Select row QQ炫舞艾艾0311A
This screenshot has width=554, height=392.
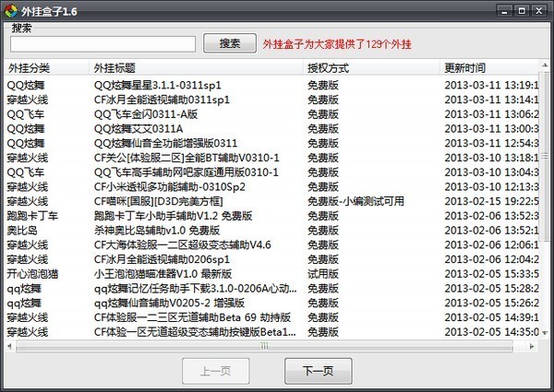(x=272, y=128)
